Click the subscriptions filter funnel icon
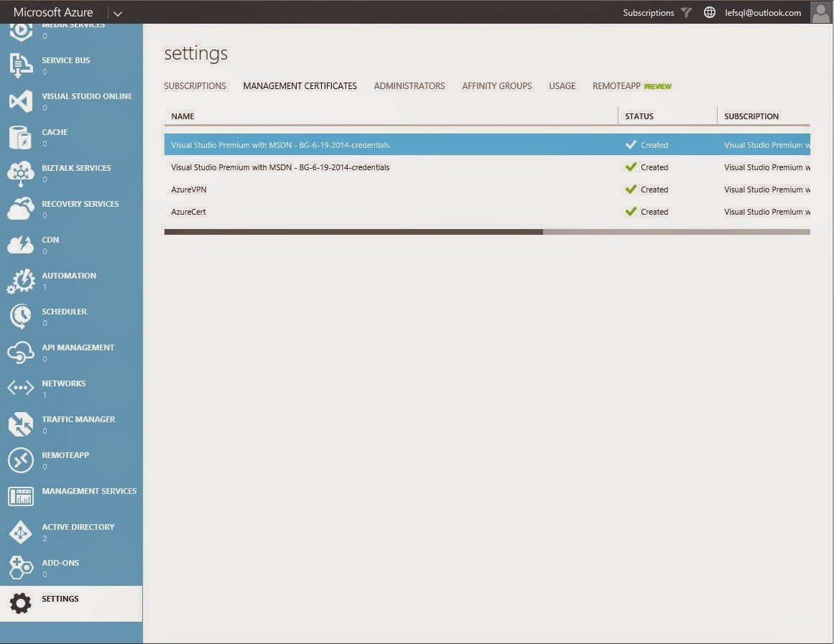The height and width of the screenshot is (644, 834). coord(686,12)
